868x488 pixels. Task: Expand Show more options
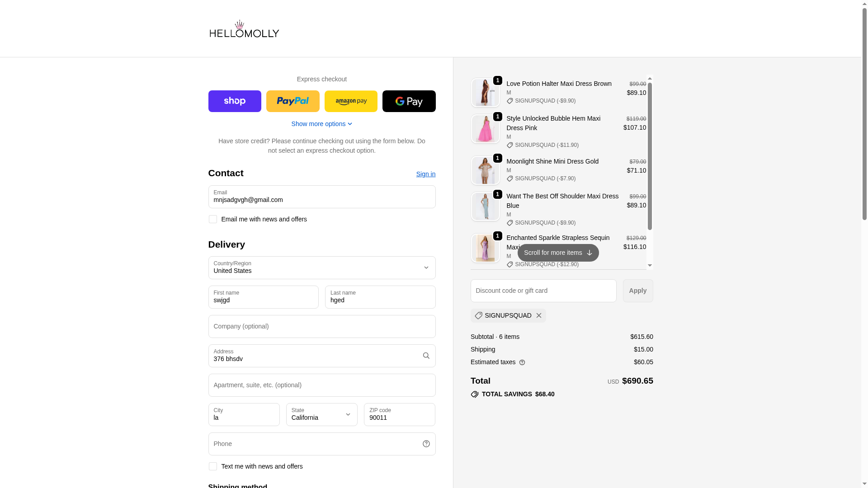(321, 124)
